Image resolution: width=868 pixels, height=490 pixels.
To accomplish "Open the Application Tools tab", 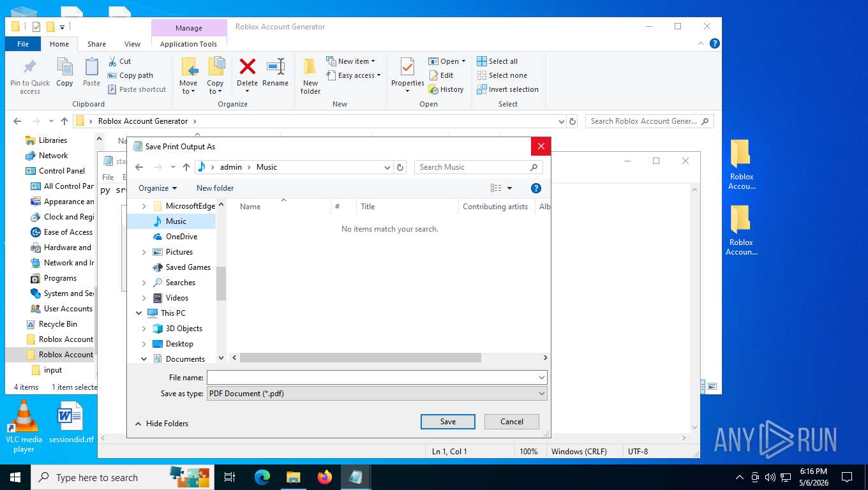I will coord(188,44).
